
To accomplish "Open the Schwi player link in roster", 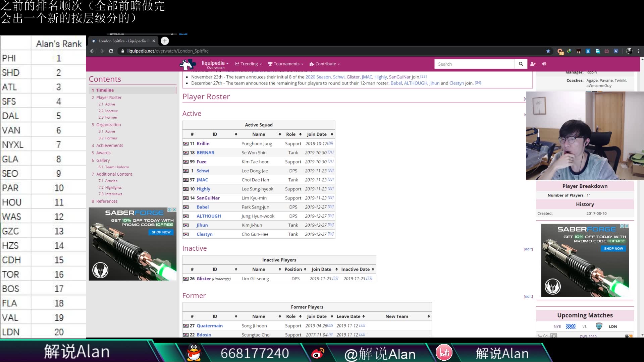I will click(203, 171).
